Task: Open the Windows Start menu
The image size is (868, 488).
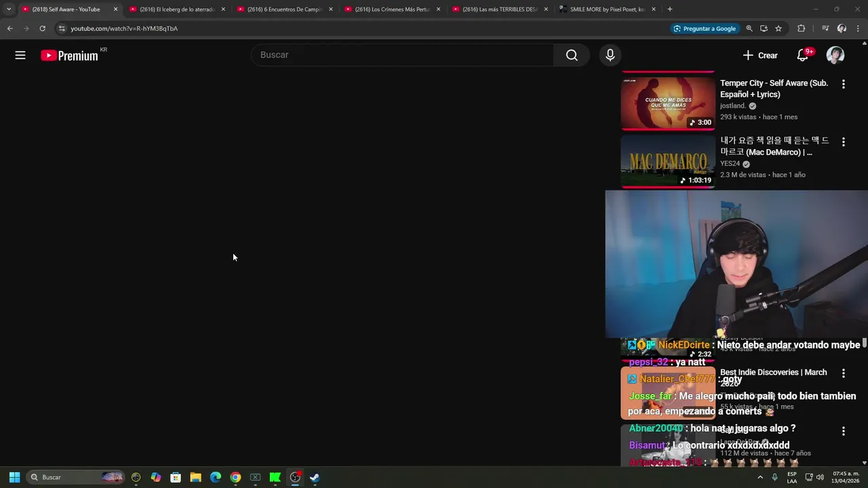Action: point(14,477)
